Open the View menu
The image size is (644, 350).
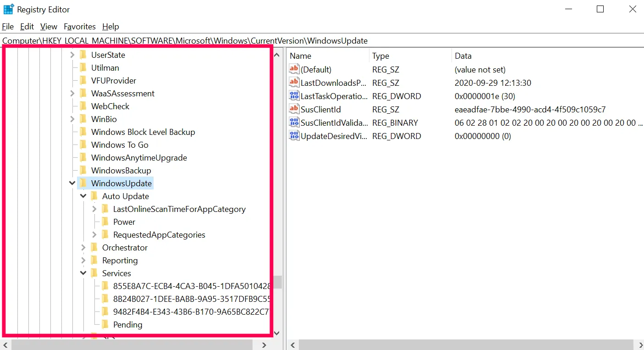point(49,27)
